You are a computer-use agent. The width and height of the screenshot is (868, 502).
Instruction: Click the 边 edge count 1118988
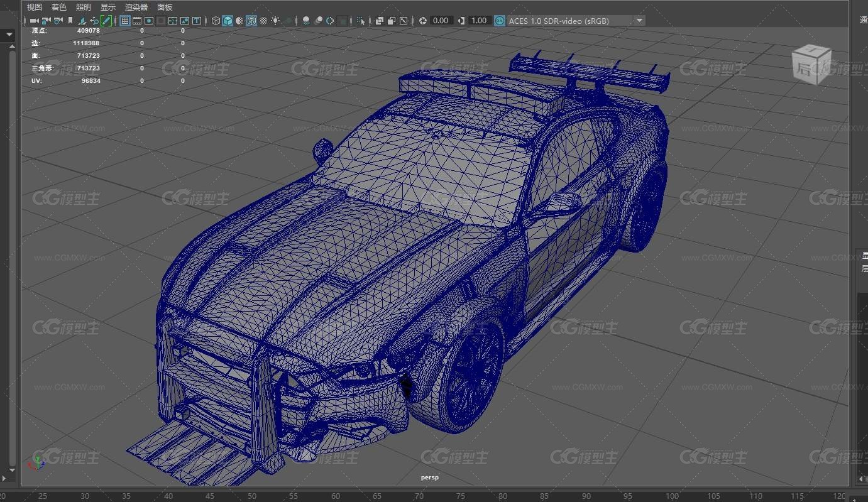85,43
